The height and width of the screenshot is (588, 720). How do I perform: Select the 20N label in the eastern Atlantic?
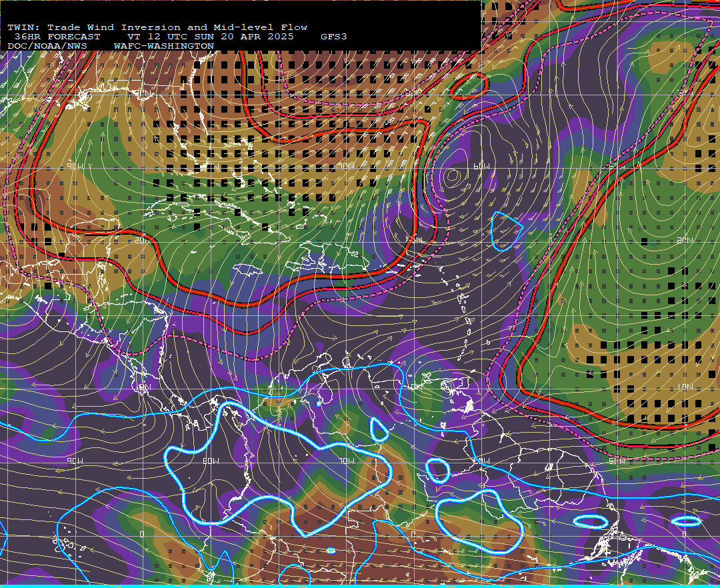coord(685,240)
